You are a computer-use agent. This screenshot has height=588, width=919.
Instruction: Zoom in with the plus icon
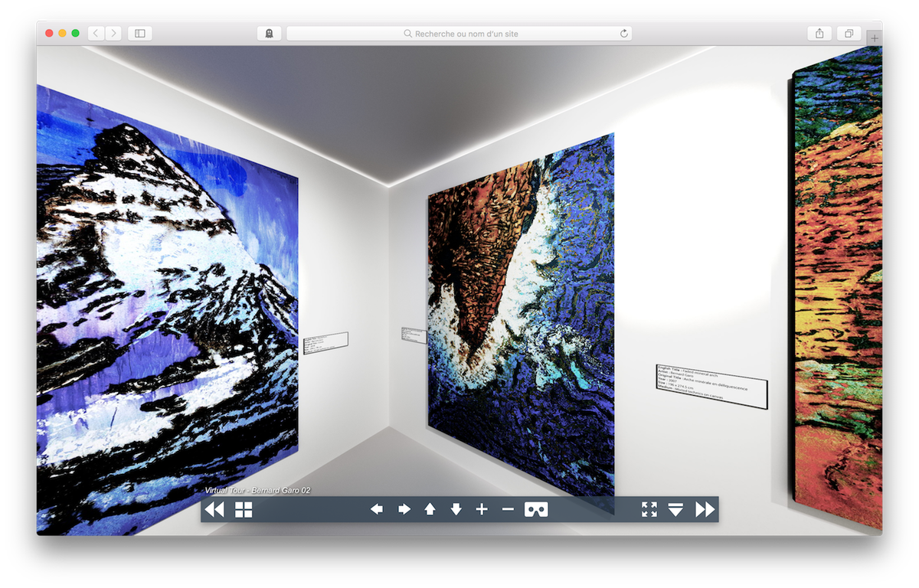(x=482, y=509)
